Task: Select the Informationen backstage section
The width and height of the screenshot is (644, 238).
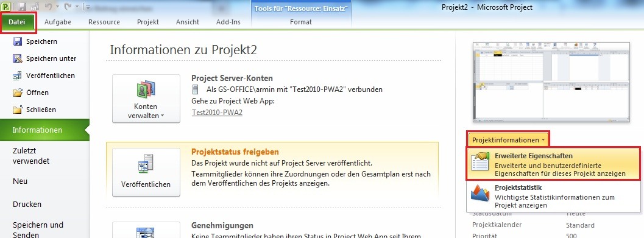Action: tap(44, 130)
